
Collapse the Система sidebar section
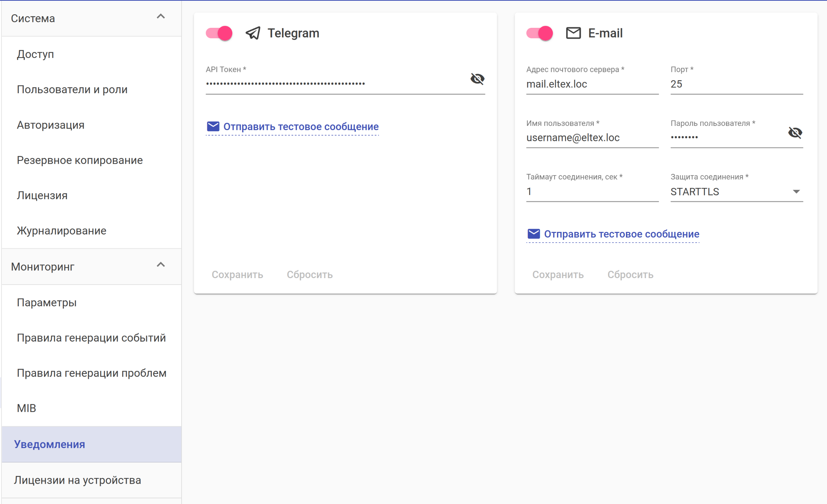coord(161,17)
